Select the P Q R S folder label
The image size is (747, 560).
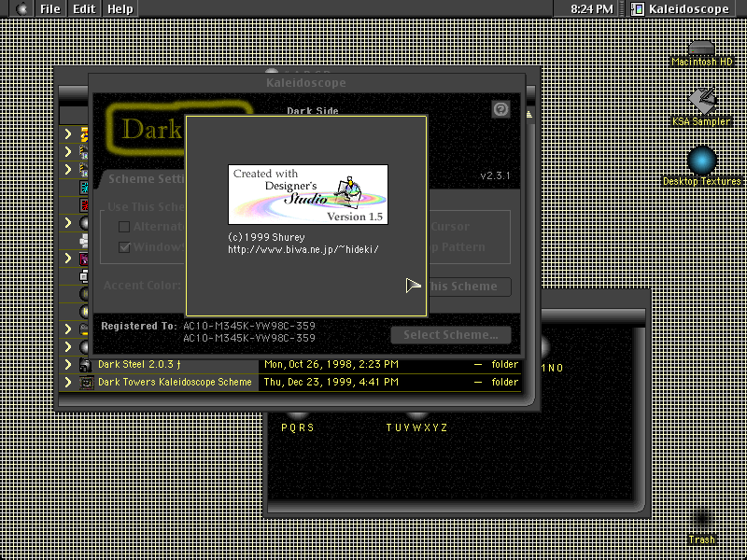pos(298,427)
